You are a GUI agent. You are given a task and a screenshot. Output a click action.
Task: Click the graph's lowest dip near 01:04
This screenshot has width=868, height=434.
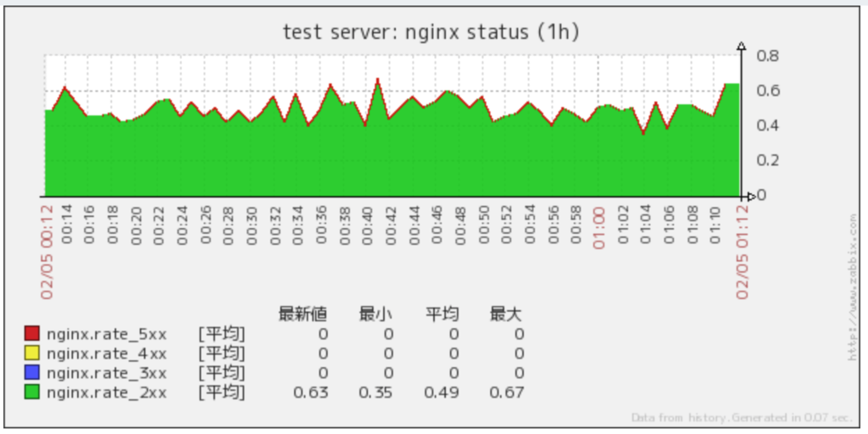(643, 133)
